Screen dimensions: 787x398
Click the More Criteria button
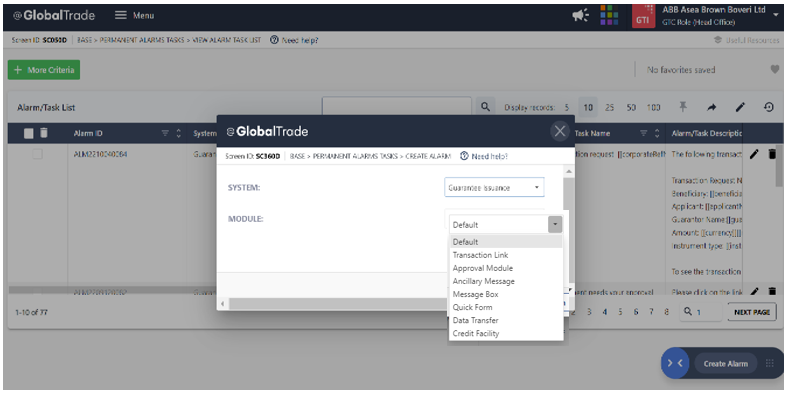click(44, 70)
